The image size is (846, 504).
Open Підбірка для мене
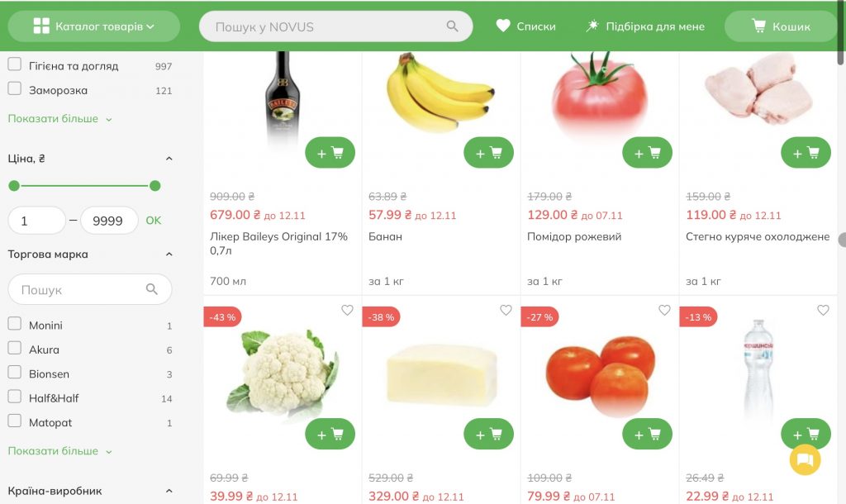tap(645, 26)
